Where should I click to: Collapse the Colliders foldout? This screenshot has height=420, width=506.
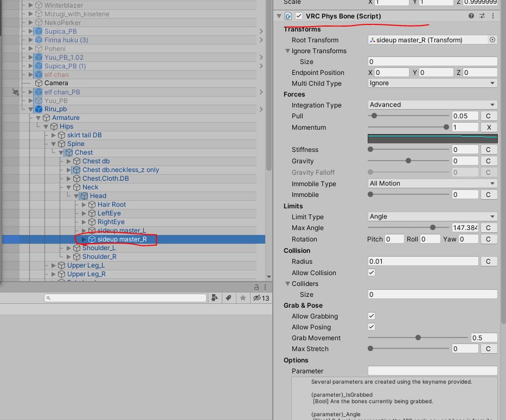click(x=287, y=283)
